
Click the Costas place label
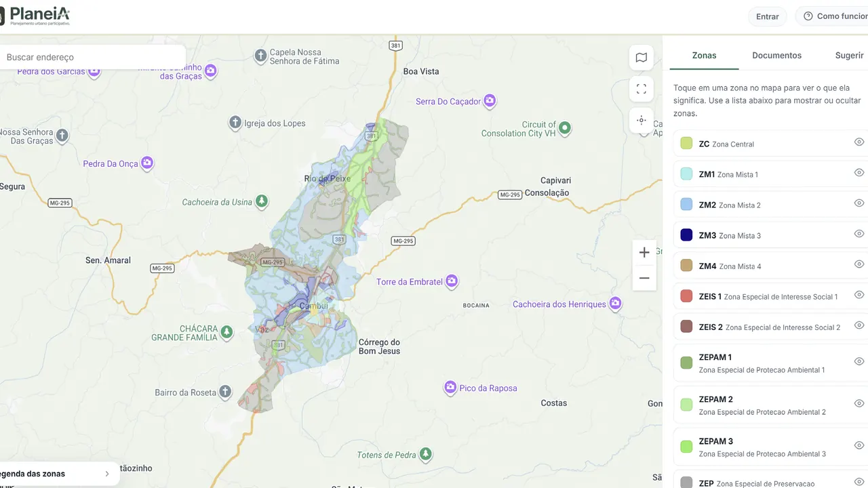(554, 403)
